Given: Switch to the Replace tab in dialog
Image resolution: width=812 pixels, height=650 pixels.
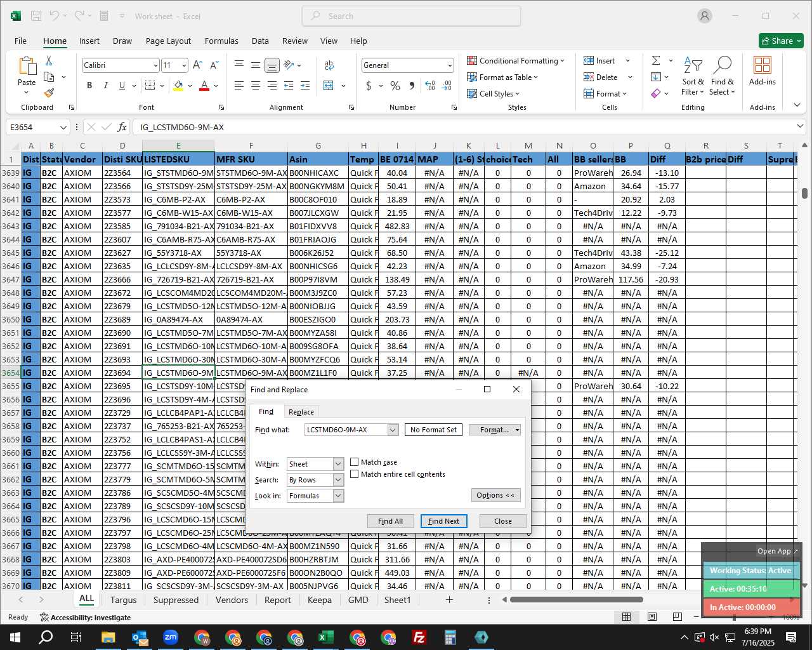Looking at the screenshot, I should [301, 412].
